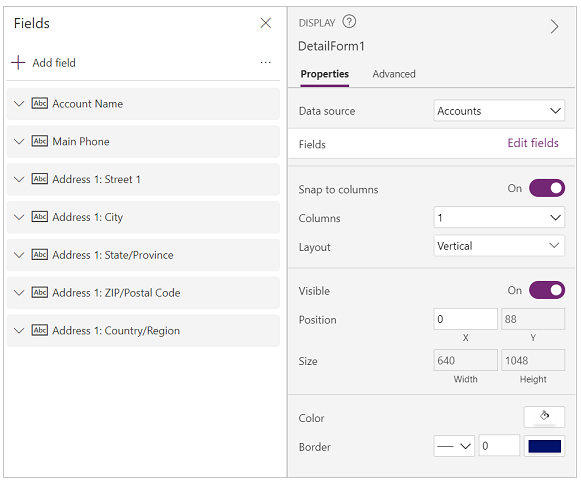Click the Position X input field
Screen dimensions: 581x483
click(465, 319)
